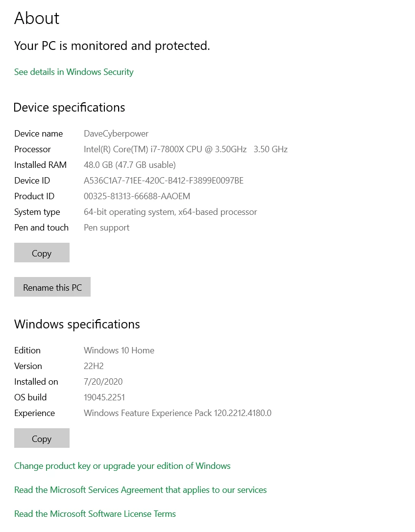Screen dimensions: 415x532
Task: Select OS build number 19045.2251
Action: (x=104, y=397)
